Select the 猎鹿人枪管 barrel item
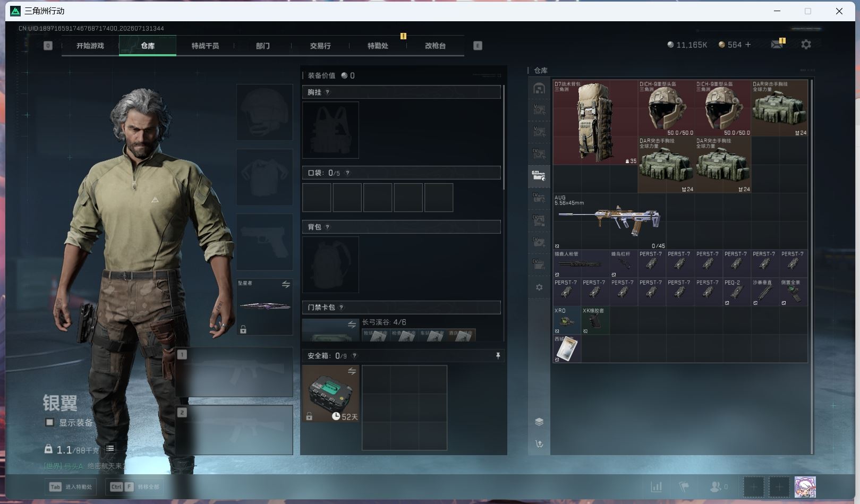 click(x=581, y=264)
